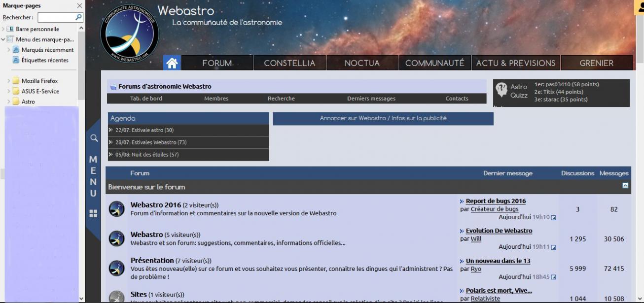Open the Sites forum link

coord(139,295)
